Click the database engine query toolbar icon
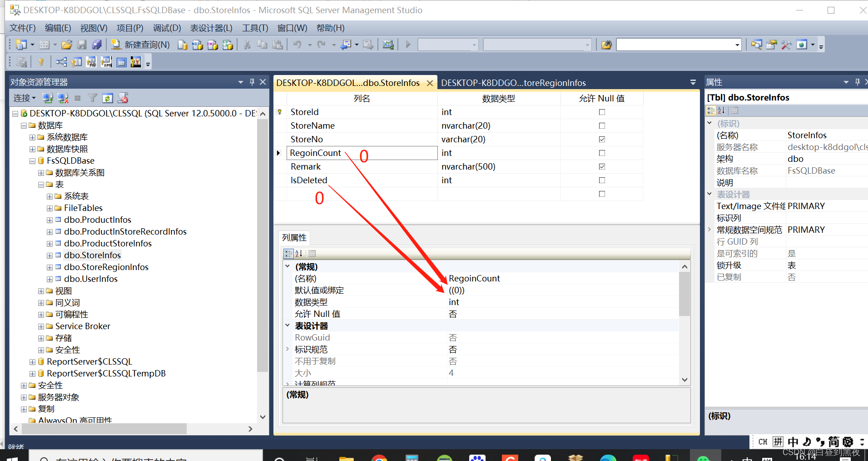This screenshot has height=461, width=868. point(183,45)
